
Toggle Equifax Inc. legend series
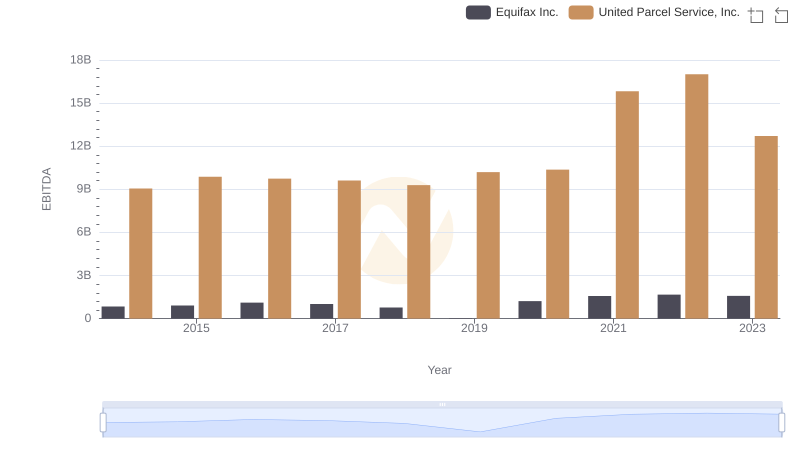click(512, 12)
